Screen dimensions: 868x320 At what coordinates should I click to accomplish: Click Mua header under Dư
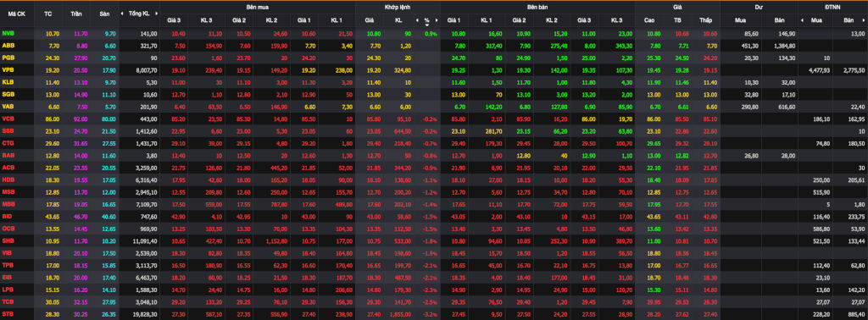(x=740, y=20)
